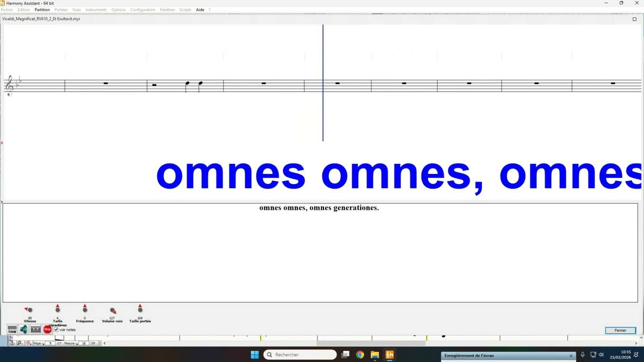The image size is (644, 362).
Task: Open Google Chrome from the taskbar
Action: pos(360,354)
